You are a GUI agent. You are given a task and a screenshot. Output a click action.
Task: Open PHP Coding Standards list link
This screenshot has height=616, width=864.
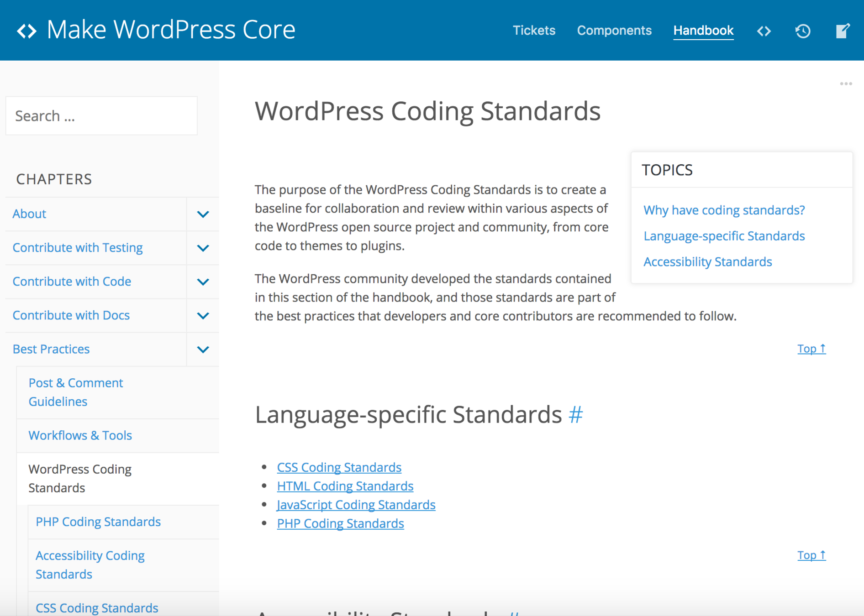click(341, 523)
